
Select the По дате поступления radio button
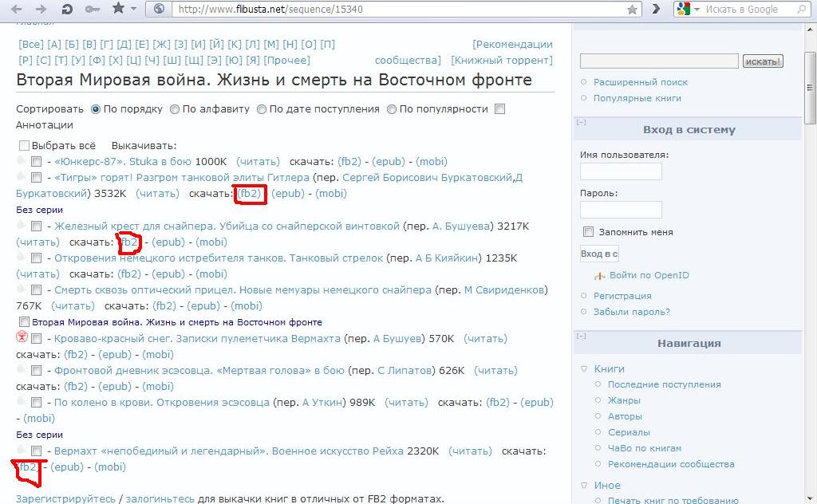tap(262, 109)
